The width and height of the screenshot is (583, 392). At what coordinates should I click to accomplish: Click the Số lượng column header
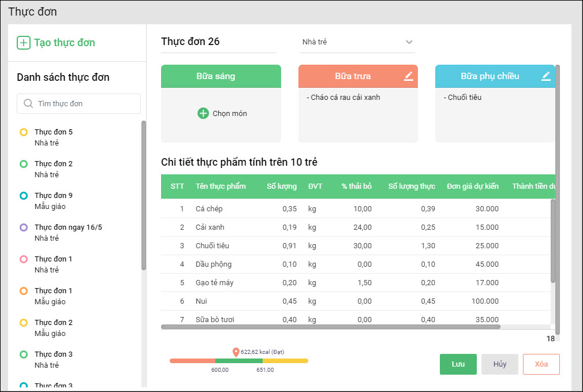(x=282, y=186)
